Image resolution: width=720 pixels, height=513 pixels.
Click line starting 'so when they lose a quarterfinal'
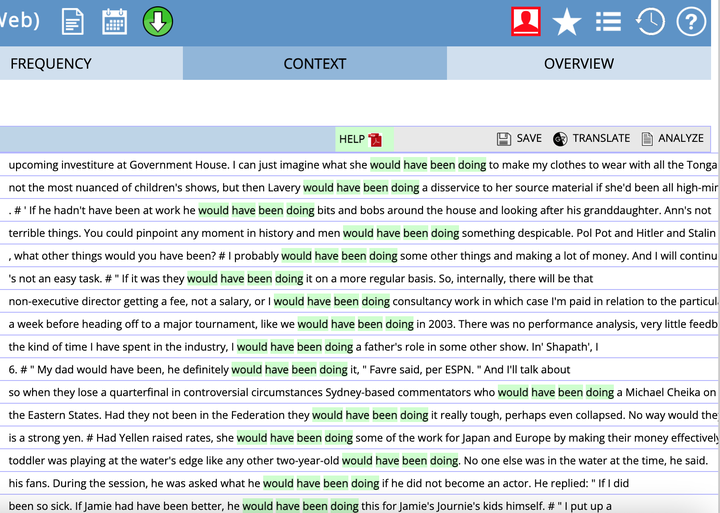360,392
